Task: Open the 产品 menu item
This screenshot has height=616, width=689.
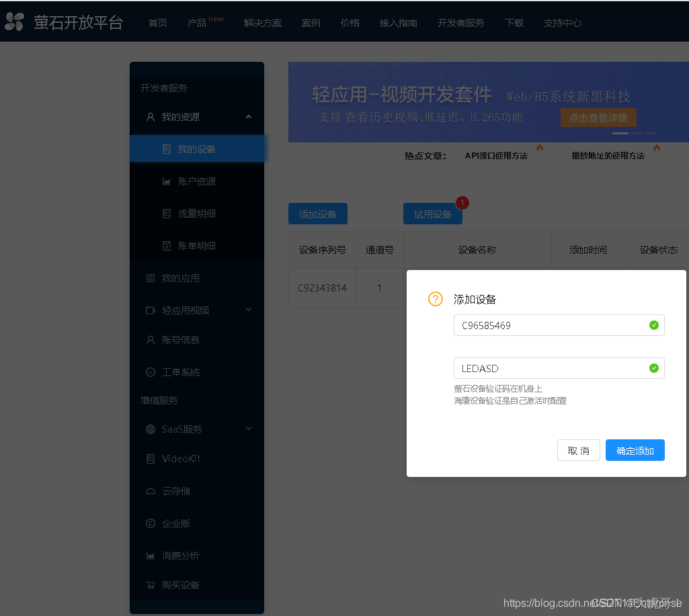Action: point(198,22)
